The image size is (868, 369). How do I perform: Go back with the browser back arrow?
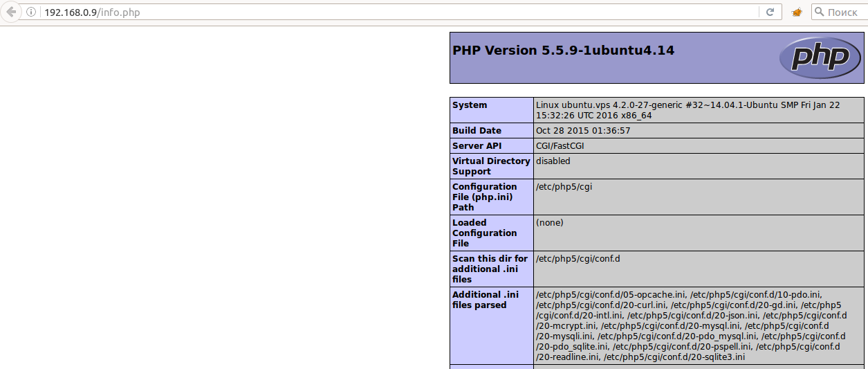(x=10, y=12)
